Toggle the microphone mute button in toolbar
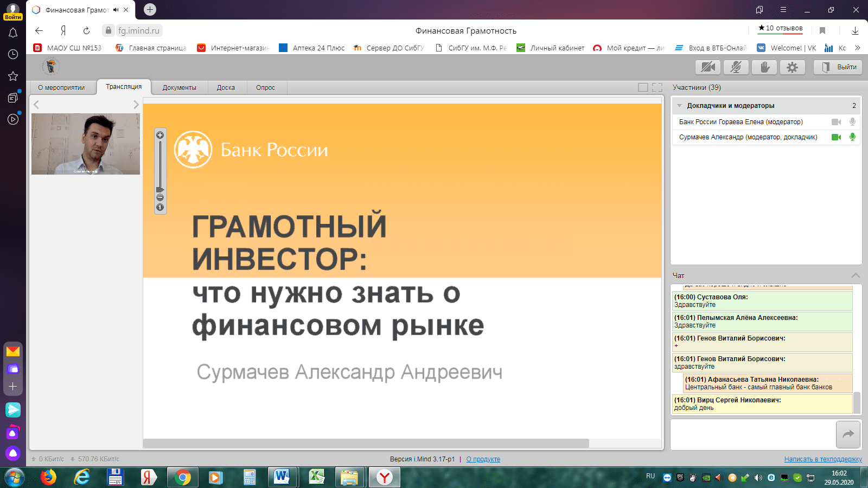 [x=736, y=67]
